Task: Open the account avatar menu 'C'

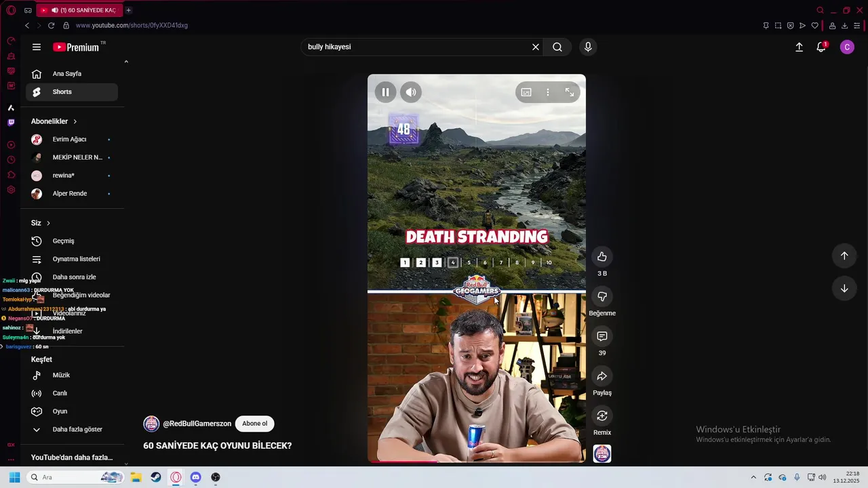Action: tap(847, 47)
